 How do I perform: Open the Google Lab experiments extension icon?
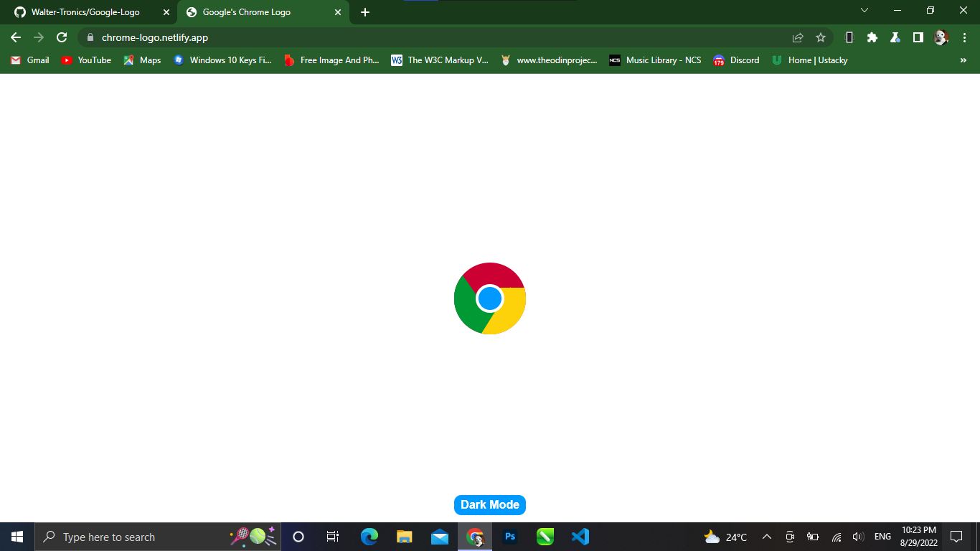895,37
